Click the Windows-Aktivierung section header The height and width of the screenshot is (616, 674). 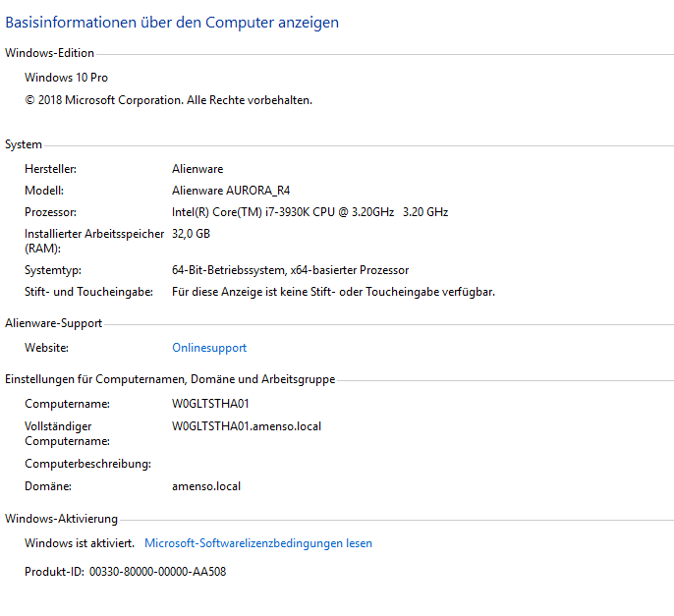61,519
